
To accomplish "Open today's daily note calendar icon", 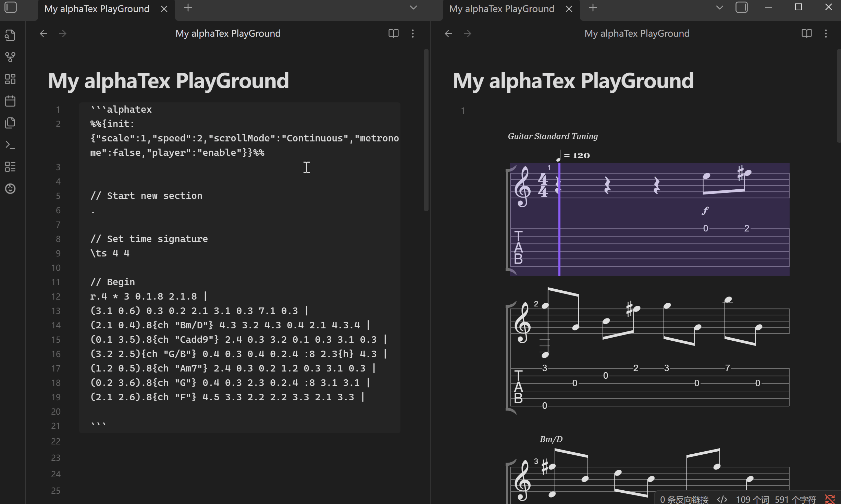I will (x=10, y=101).
